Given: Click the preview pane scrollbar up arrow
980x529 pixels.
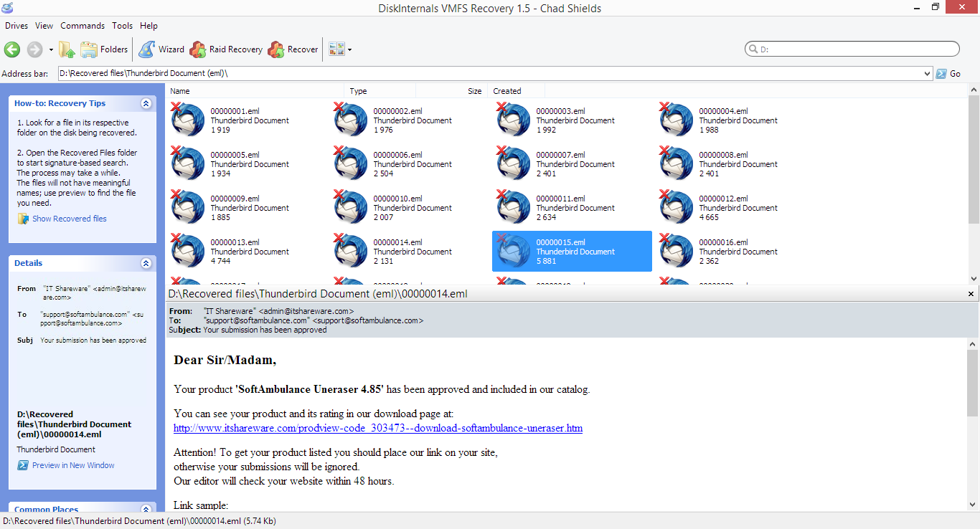Looking at the screenshot, I should tap(972, 344).
